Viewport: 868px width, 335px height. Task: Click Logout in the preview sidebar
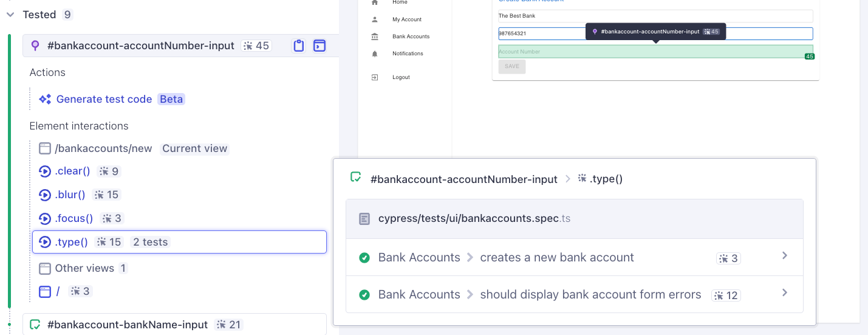tap(401, 77)
